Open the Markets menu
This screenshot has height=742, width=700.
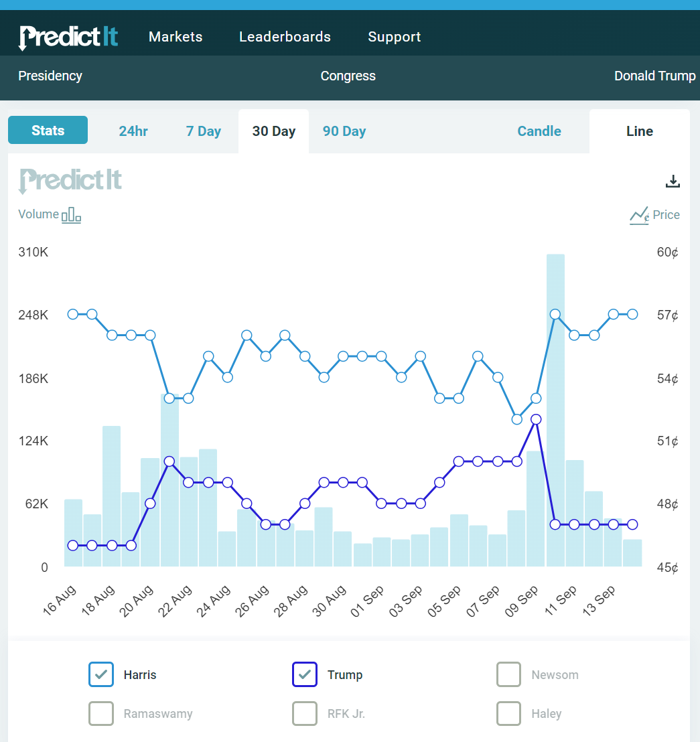[x=176, y=37]
